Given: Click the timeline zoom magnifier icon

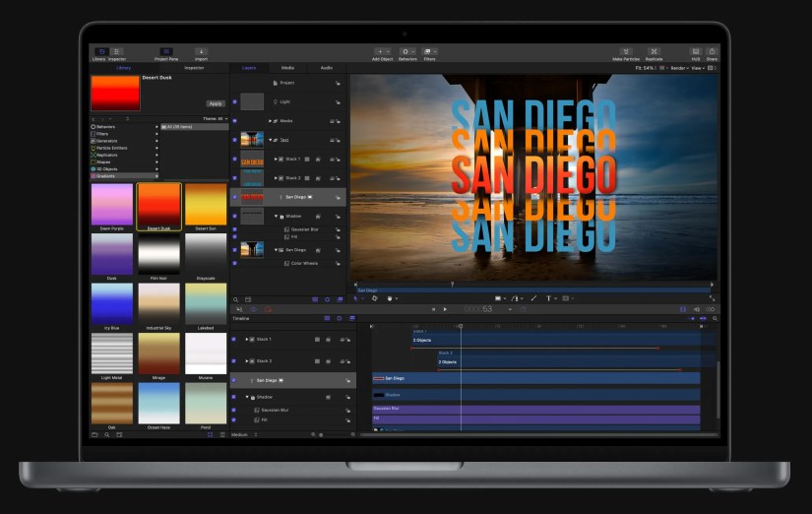Looking at the screenshot, I should pyautogui.click(x=715, y=319).
